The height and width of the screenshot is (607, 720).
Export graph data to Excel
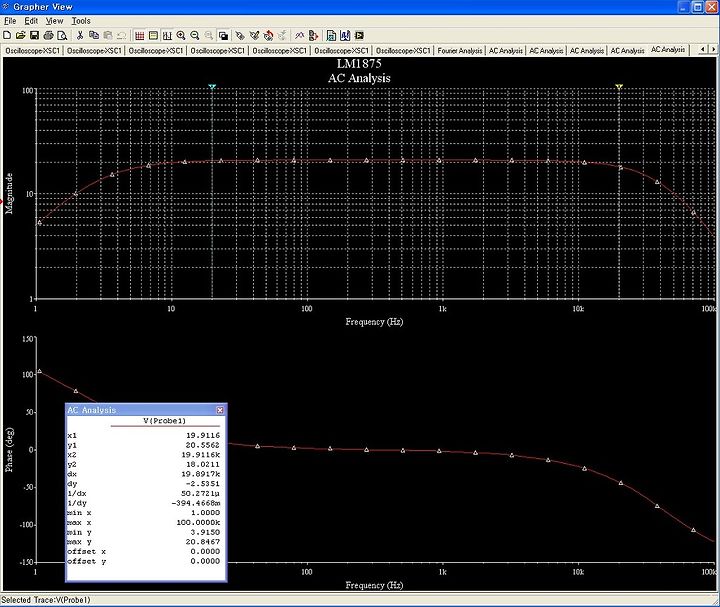coord(331,35)
